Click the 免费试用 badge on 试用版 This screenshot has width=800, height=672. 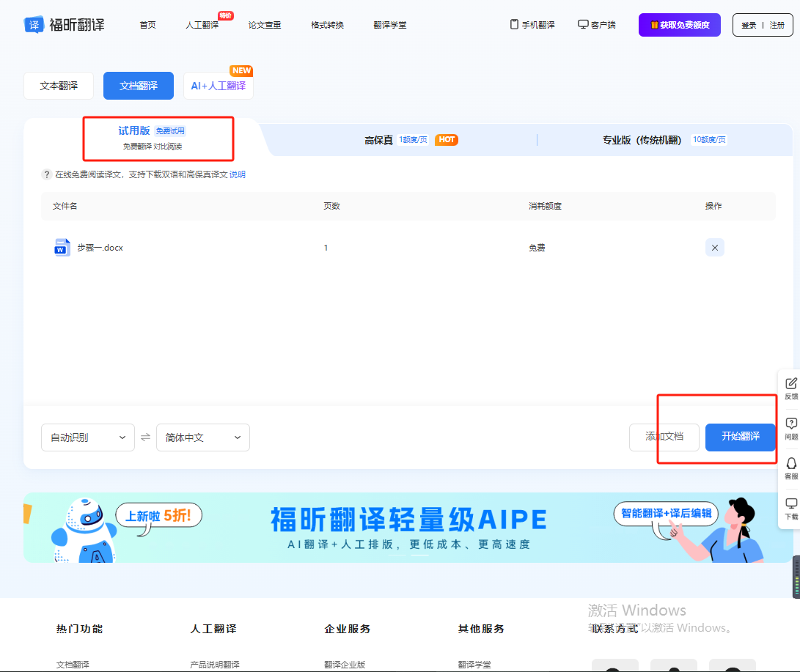pos(170,131)
